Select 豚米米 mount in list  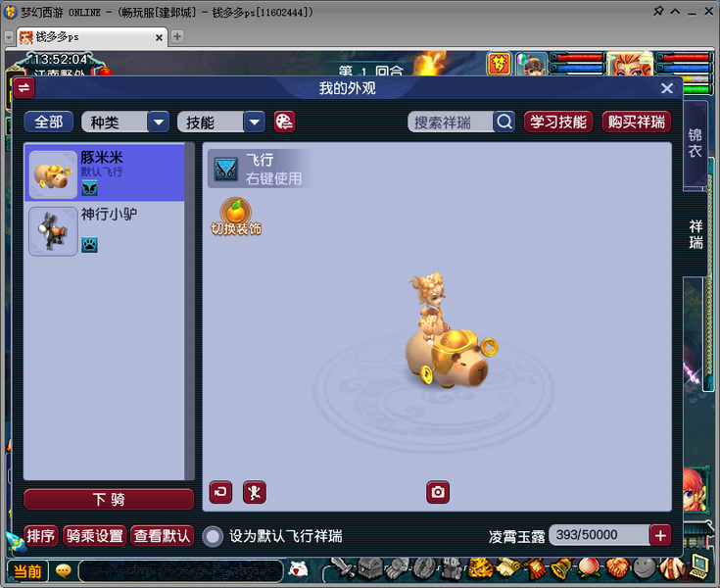coord(105,172)
